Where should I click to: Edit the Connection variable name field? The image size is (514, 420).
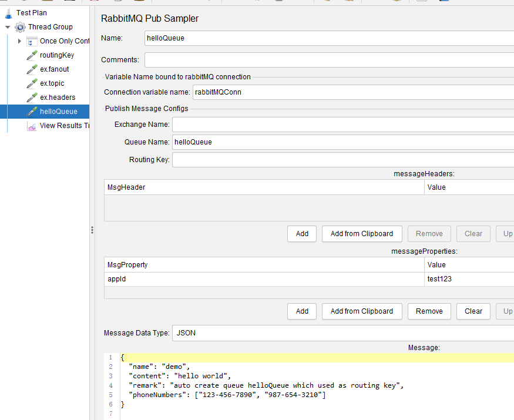click(x=354, y=92)
